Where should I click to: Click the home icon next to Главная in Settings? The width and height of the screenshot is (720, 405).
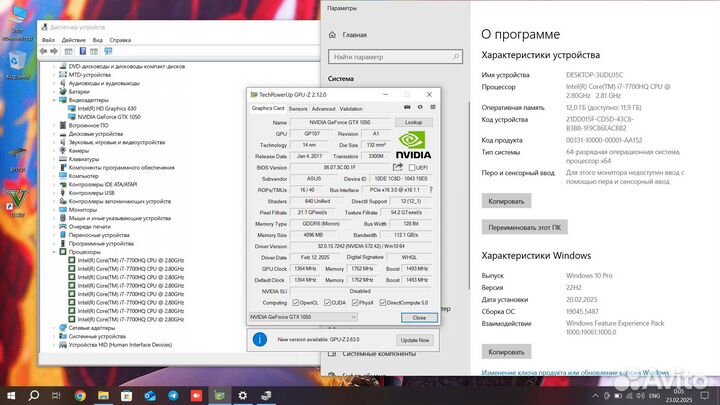coord(332,35)
